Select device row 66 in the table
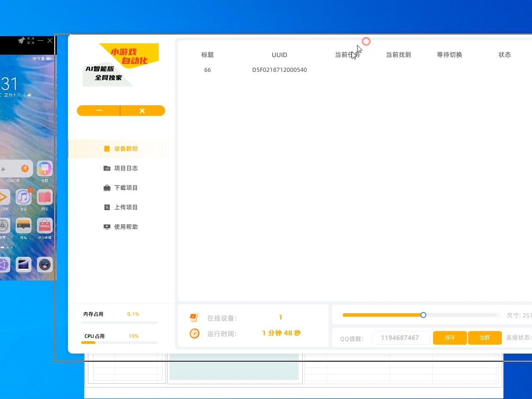 [207, 70]
